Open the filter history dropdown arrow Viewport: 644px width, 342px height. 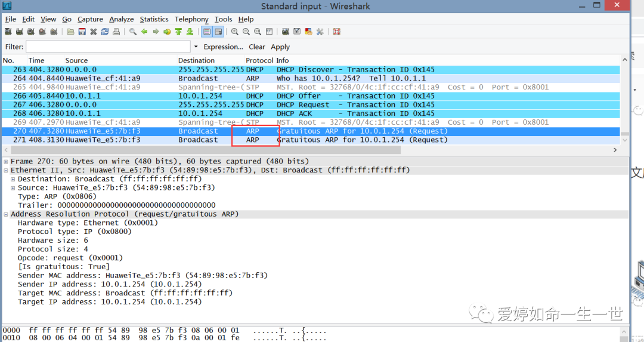coord(196,47)
